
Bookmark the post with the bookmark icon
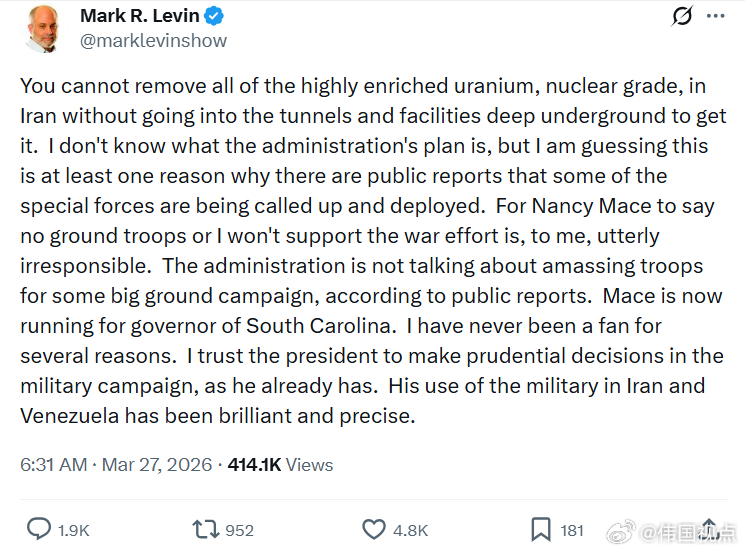(540, 529)
